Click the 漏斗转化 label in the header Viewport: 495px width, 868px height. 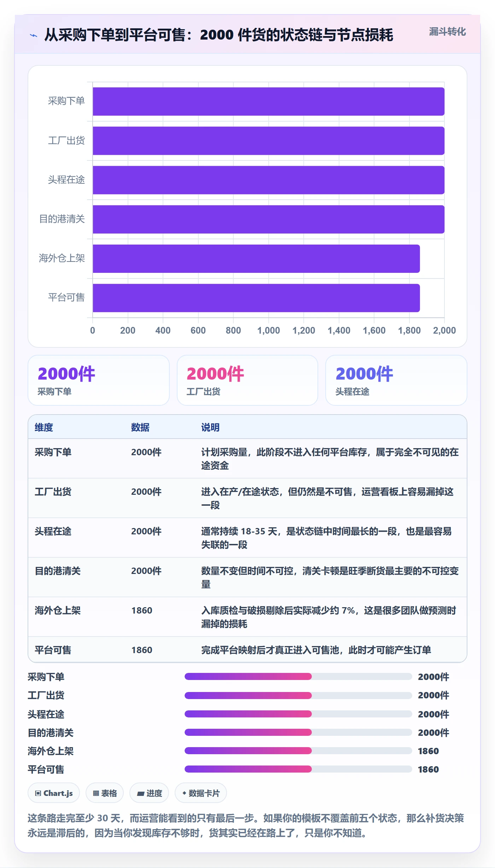pos(447,32)
